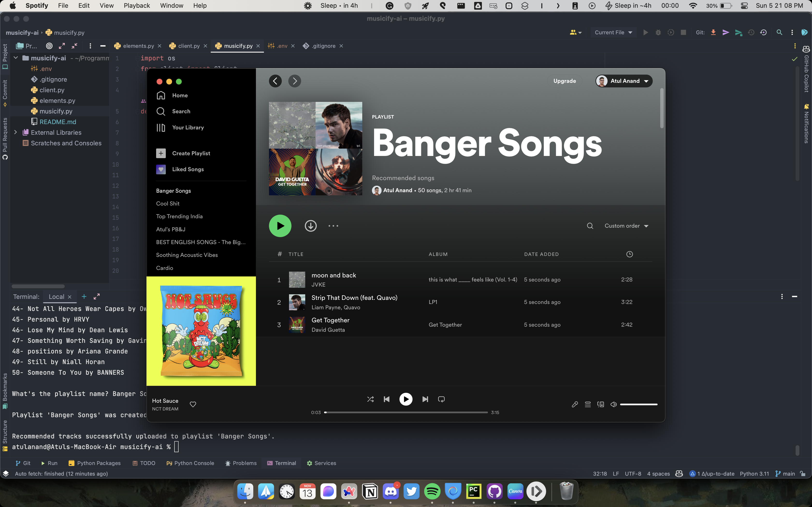Image resolution: width=812 pixels, height=507 pixels.
Task: Open the Custom order sort dropdown
Action: (626, 226)
